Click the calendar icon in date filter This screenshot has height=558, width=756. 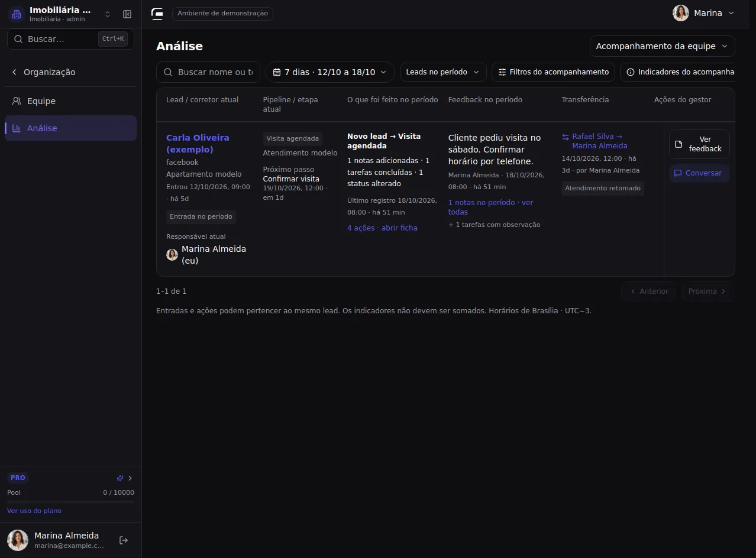pos(277,72)
